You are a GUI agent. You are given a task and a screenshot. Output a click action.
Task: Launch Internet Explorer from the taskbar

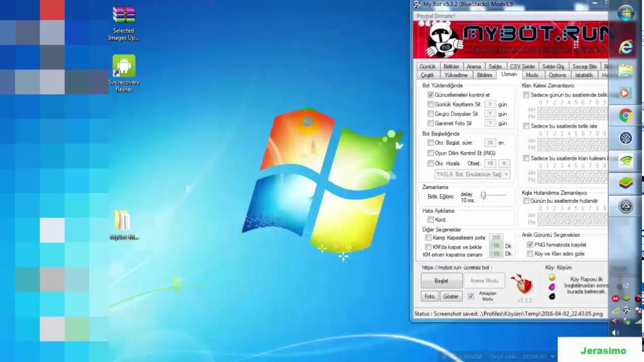pos(626,47)
